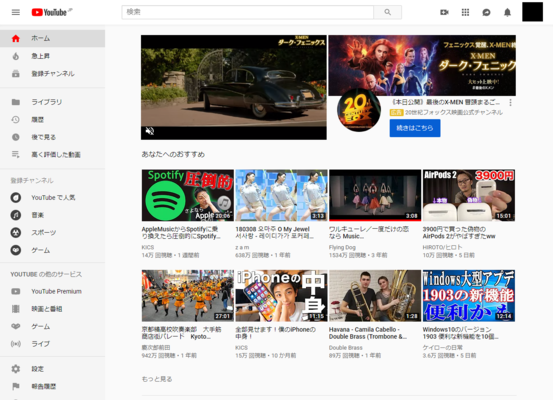
Task: Open the iPhoneの中身 video thumbnail
Action: click(281, 296)
